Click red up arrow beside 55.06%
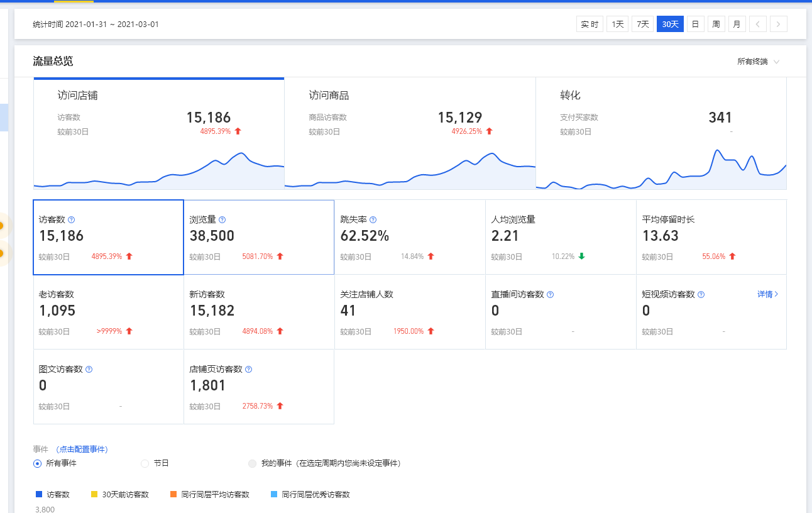The width and height of the screenshot is (812, 513). pos(732,256)
